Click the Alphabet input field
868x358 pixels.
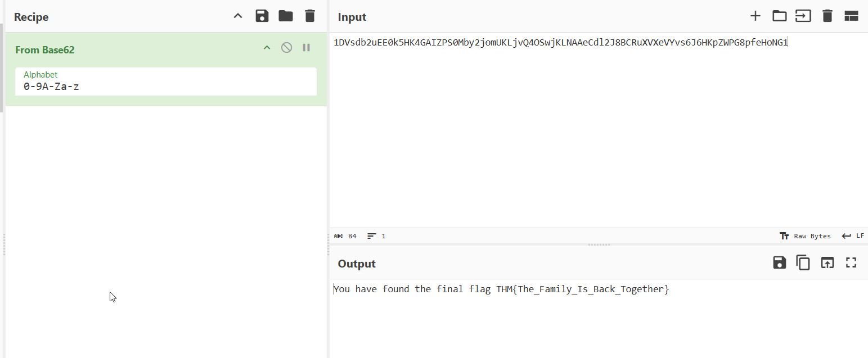click(x=165, y=87)
